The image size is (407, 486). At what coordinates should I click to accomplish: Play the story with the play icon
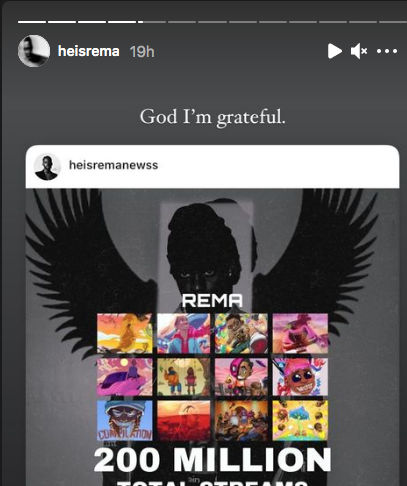[x=334, y=51]
